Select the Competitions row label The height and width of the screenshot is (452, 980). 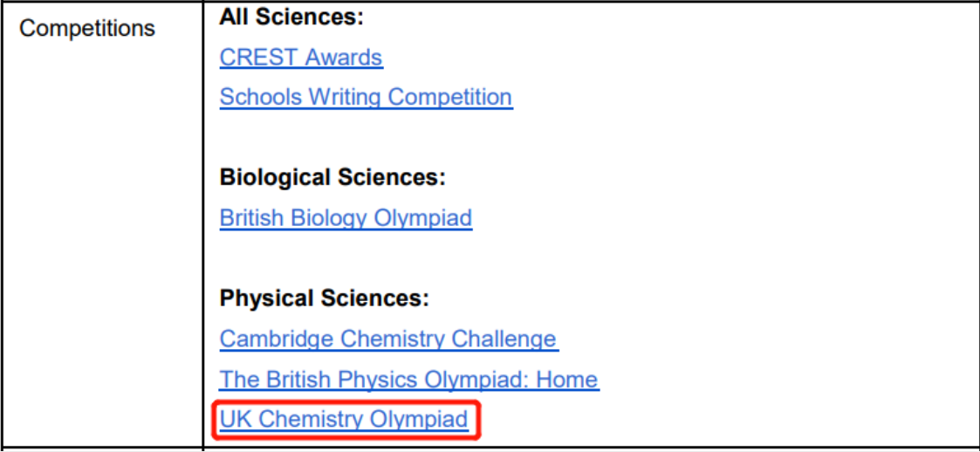(x=87, y=28)
